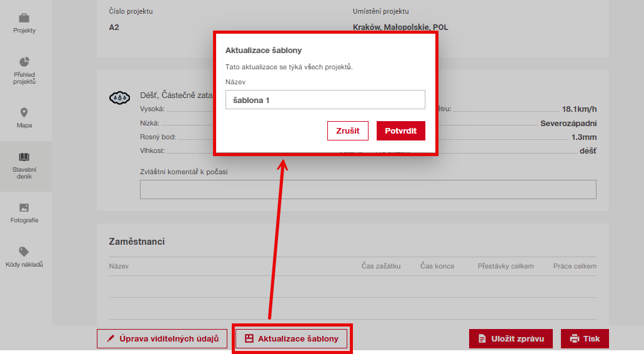Select the Stavební deník book icon

coord(24,157)
